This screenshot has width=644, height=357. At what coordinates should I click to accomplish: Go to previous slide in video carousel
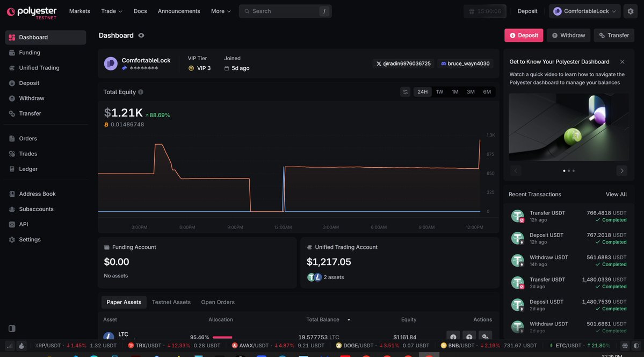point(516,170)
